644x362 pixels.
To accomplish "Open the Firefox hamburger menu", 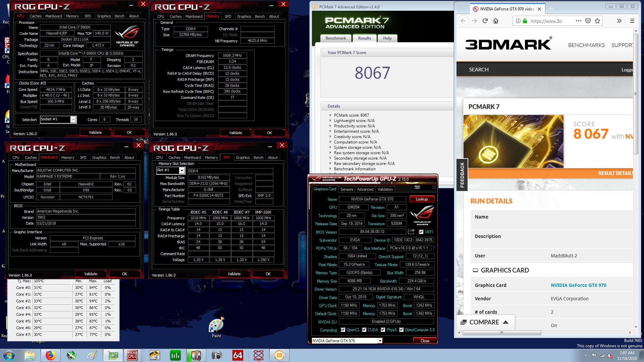I will click(x=632, y=21).
